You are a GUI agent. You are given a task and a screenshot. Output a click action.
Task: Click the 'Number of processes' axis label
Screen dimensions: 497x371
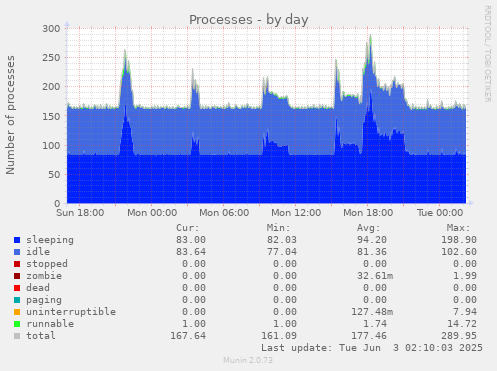click(x=10, y=115)
